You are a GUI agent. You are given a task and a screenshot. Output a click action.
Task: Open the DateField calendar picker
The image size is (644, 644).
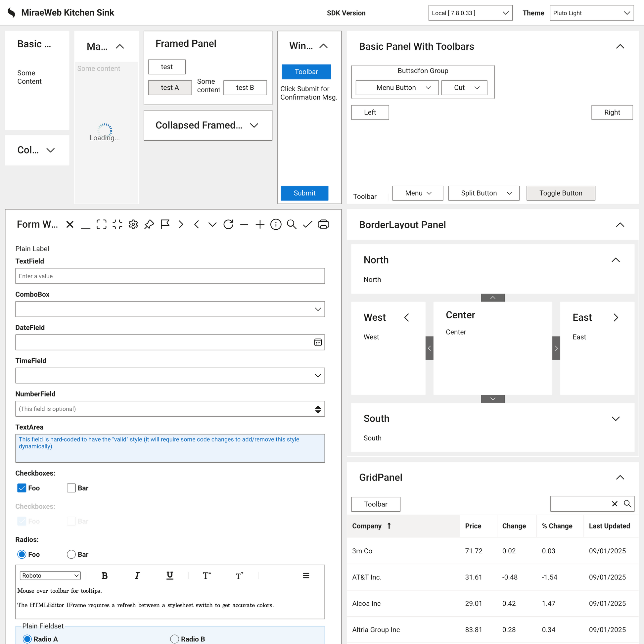318,342
